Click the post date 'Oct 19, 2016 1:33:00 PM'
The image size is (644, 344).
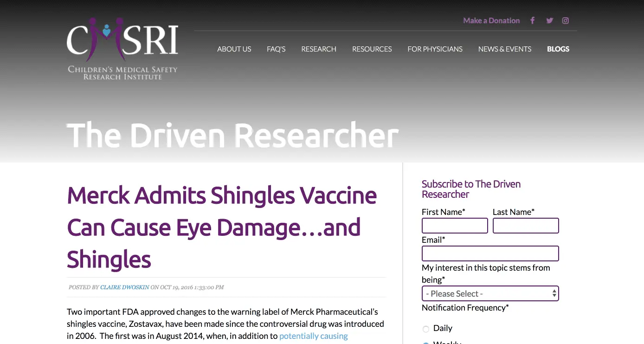(192, 287)
